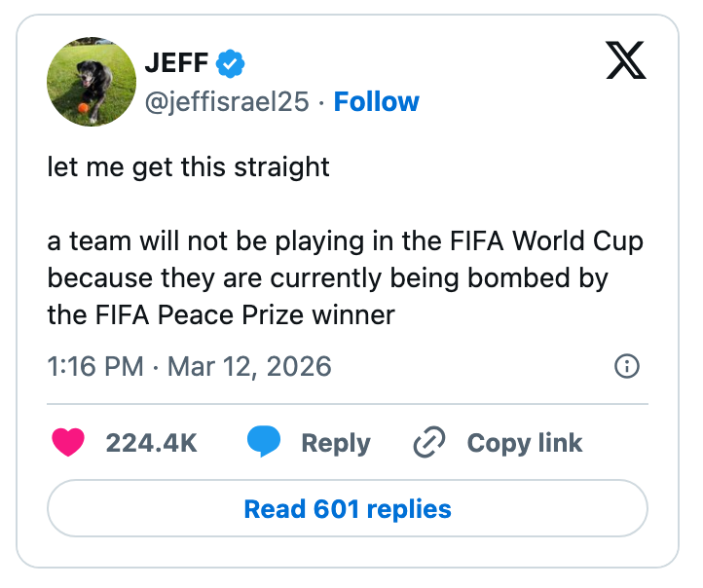703x588 pixels.
Task: Follow the jeffisrael25 account
Action: (377, 101)
